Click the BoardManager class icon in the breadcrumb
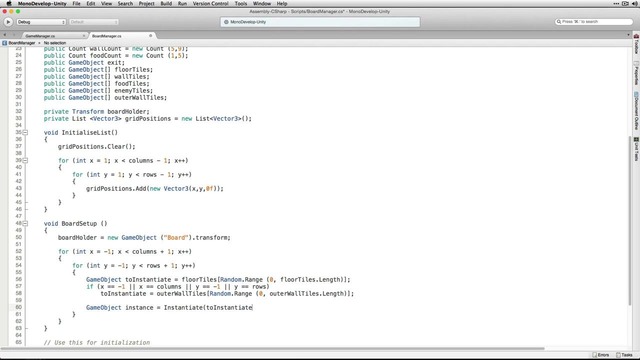 4,43
